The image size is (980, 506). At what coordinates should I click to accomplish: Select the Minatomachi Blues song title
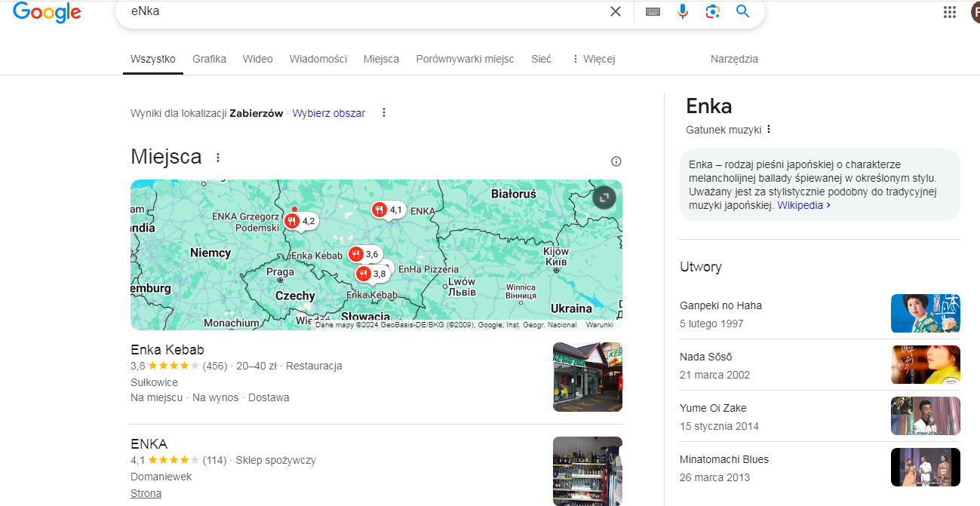pos(724,459)
